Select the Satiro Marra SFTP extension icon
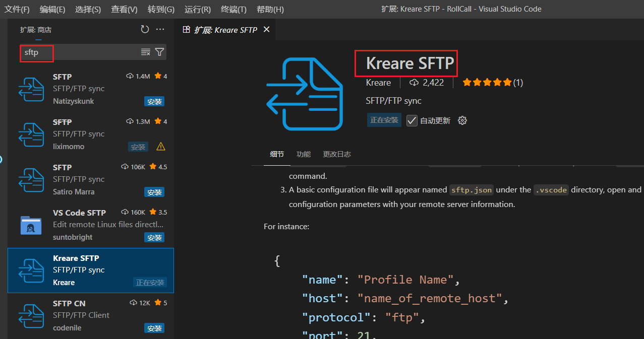 coord(31,179)
